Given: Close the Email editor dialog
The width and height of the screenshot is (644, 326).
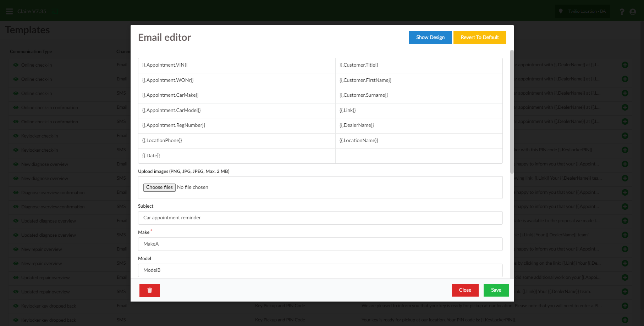Looking at the screenshot, I should tap(465, 290).
